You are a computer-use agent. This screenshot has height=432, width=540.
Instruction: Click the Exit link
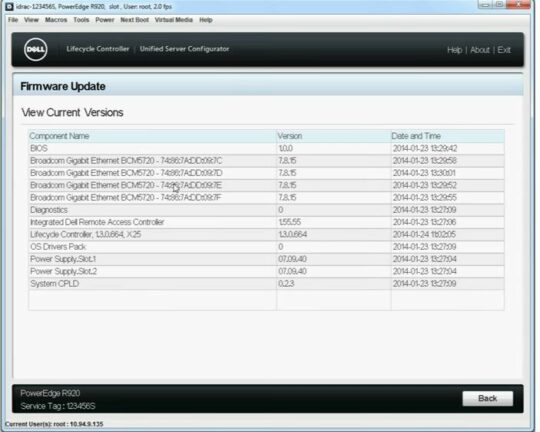tap(504, 50)
